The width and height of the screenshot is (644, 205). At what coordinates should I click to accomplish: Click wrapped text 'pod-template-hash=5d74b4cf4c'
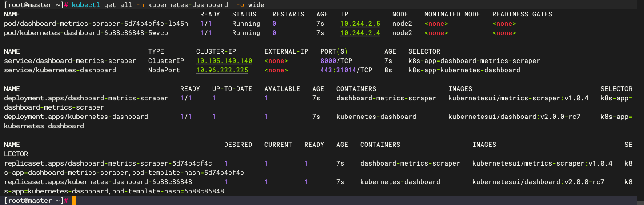coord(188,173)
